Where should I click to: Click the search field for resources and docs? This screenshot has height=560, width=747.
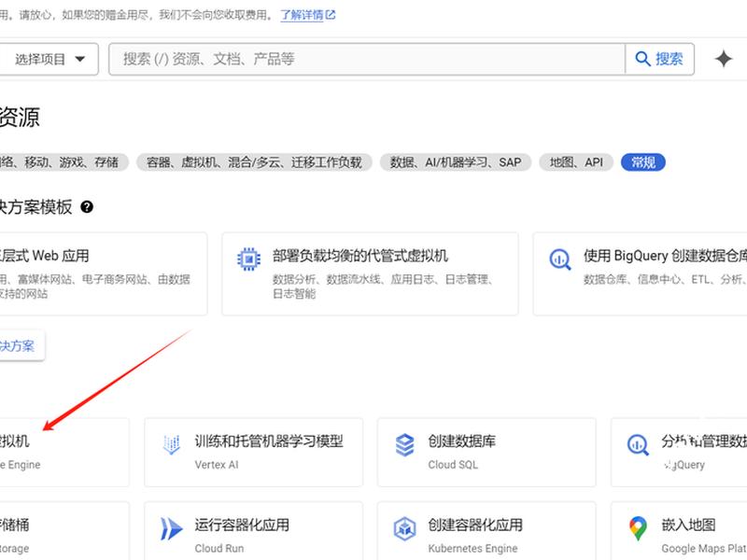(367, 59)
